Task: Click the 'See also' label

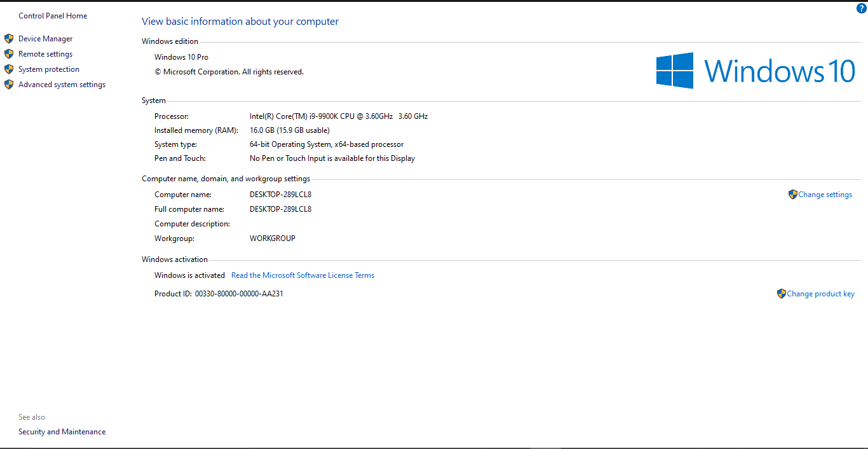Action: tap(32, 417)
